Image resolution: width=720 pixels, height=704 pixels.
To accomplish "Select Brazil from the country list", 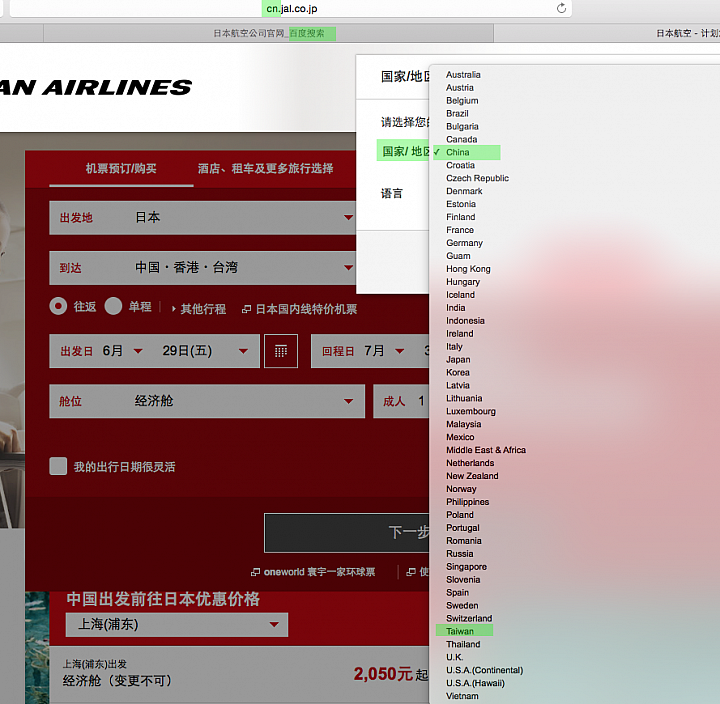I will click(457, 113).
